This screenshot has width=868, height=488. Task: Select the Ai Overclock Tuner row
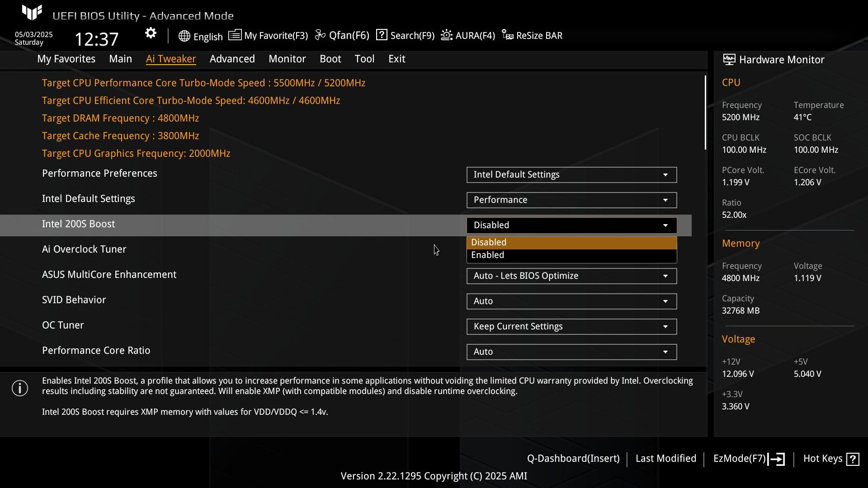[84, 249]
